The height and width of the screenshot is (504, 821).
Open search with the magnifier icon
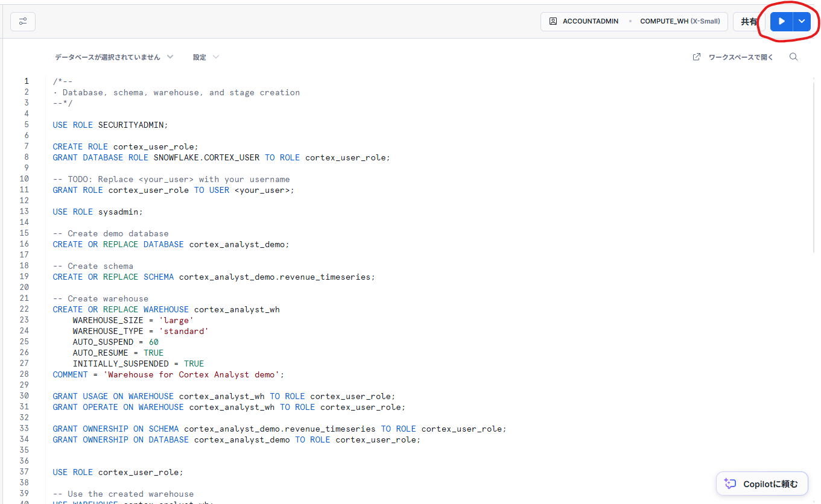(794, 57)
